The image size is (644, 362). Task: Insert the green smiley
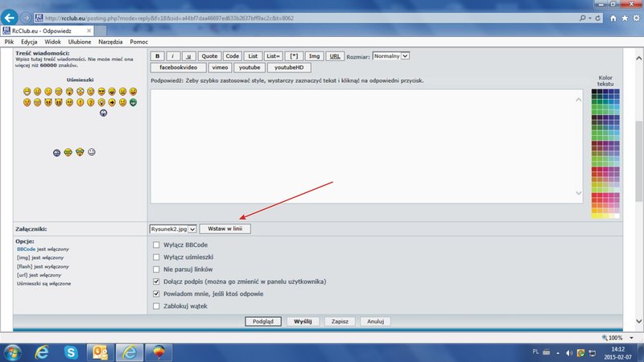133,102
